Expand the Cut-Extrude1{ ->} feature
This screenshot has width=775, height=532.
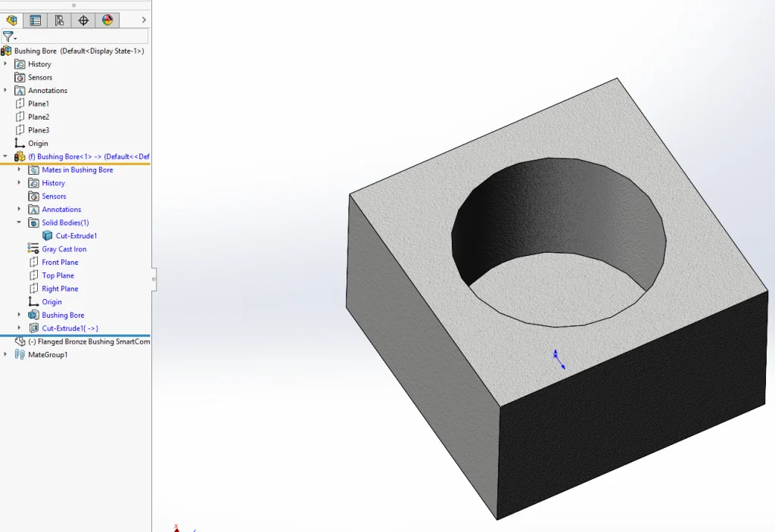(x=19, y=328)
